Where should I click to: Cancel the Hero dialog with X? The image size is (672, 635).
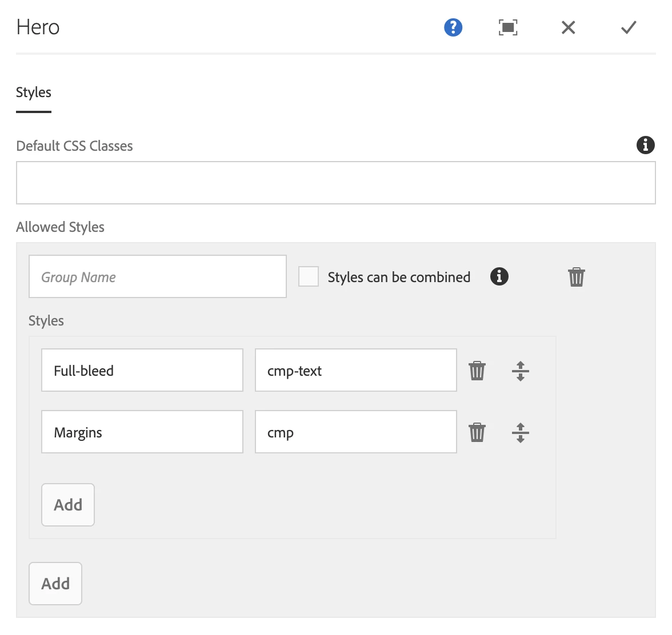[568, 27]
